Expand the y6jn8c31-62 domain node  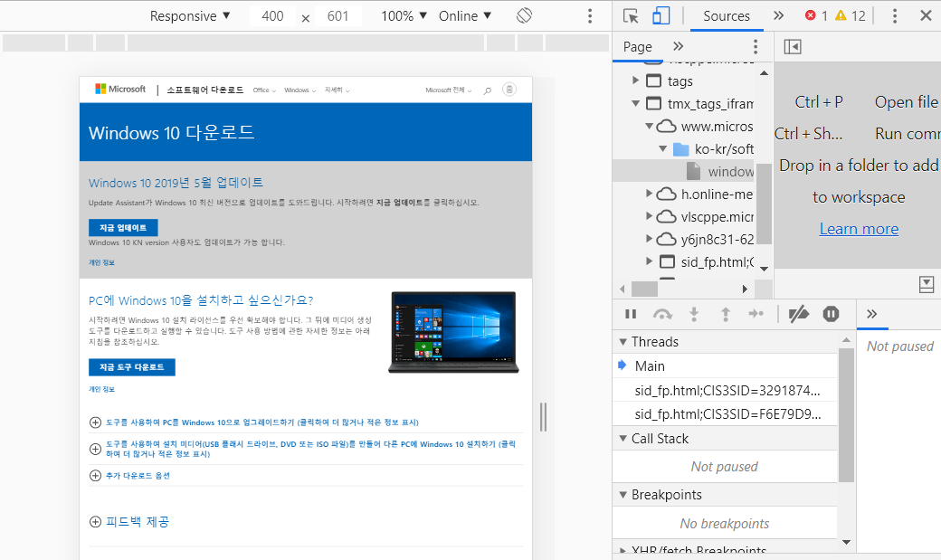click(x=649, y=238)
